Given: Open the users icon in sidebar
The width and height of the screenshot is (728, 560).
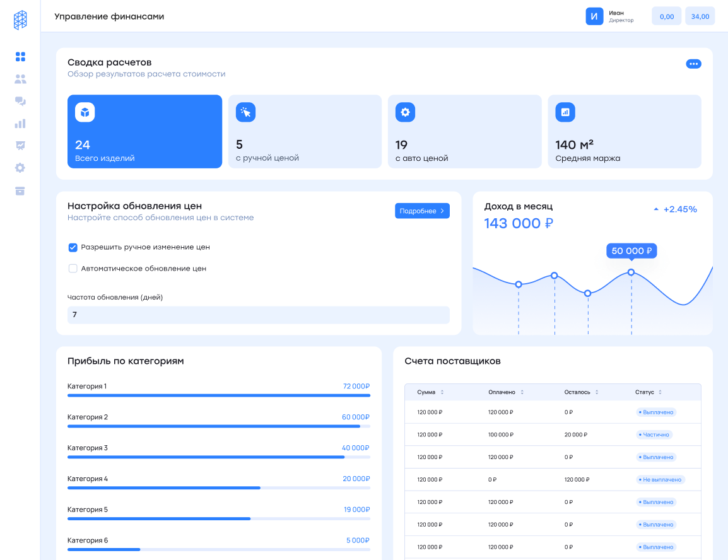Looking at the screenshot, I should coord(20,79).
